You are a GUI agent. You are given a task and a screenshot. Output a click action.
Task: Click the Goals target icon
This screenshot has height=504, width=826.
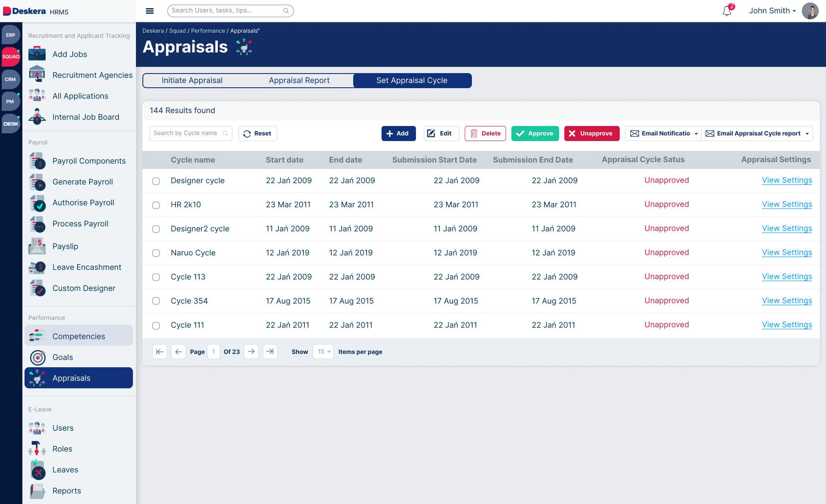tap(37, 357)
